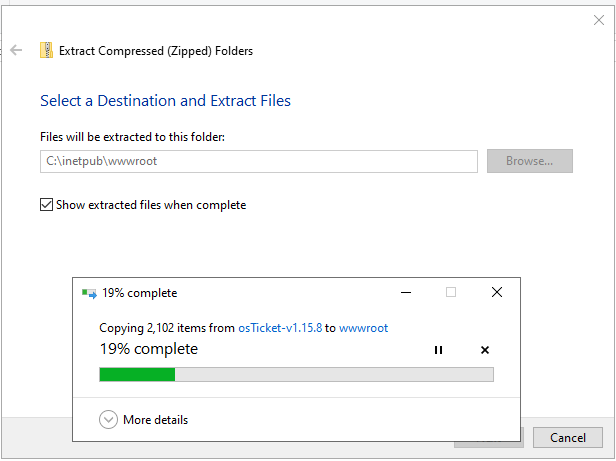Open the osTicket-v1.15.8 source link
This screenshot has width=616, height=461.
click(x=280, y=328)
